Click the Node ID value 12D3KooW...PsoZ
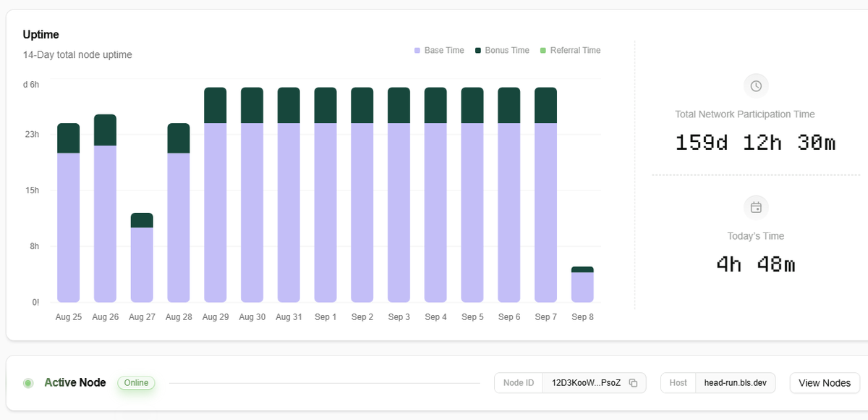 [x=586, y=383]
